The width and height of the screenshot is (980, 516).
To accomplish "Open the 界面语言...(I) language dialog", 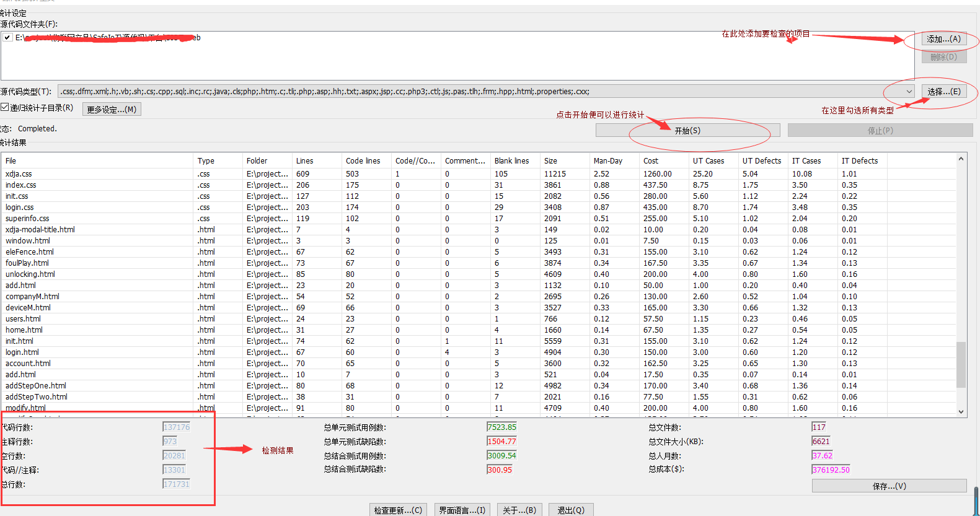I will 462,510.
